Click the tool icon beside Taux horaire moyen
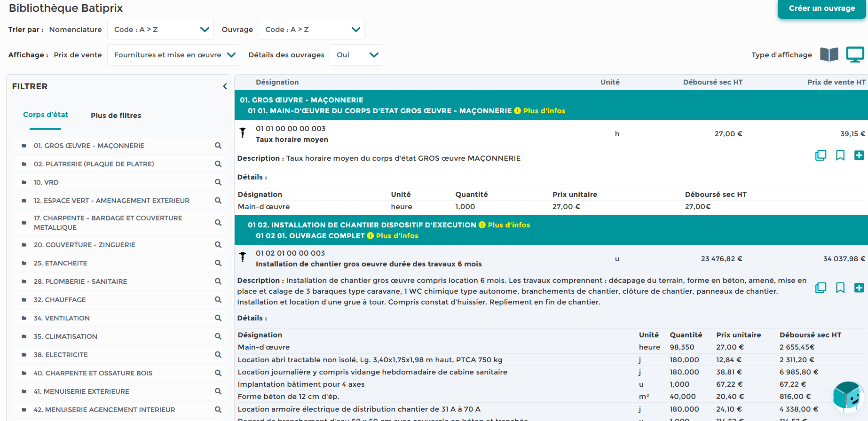Image resolution: width=868 pixels, height=421 pixels. pos(243,133)
